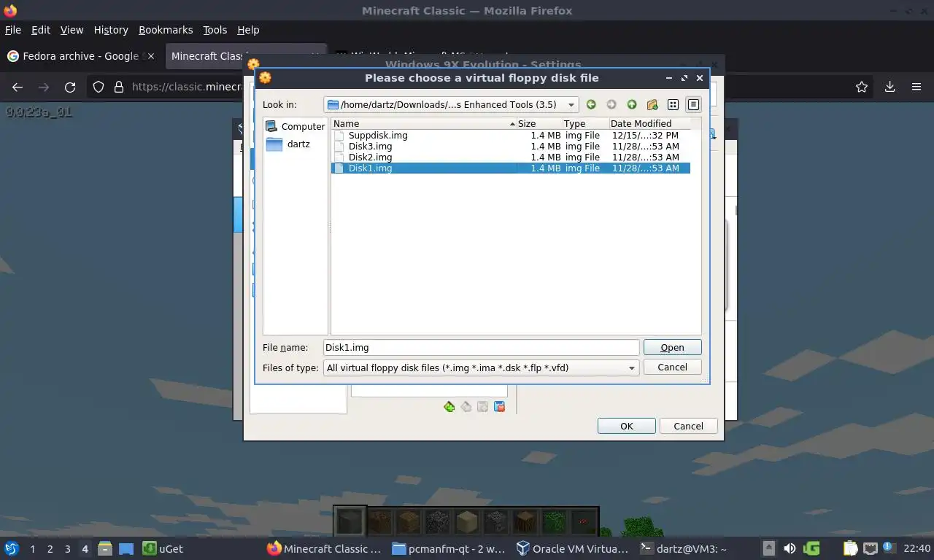934x560 pixels.
Task: Go back in the file dialog
Action: click(591, 104)
